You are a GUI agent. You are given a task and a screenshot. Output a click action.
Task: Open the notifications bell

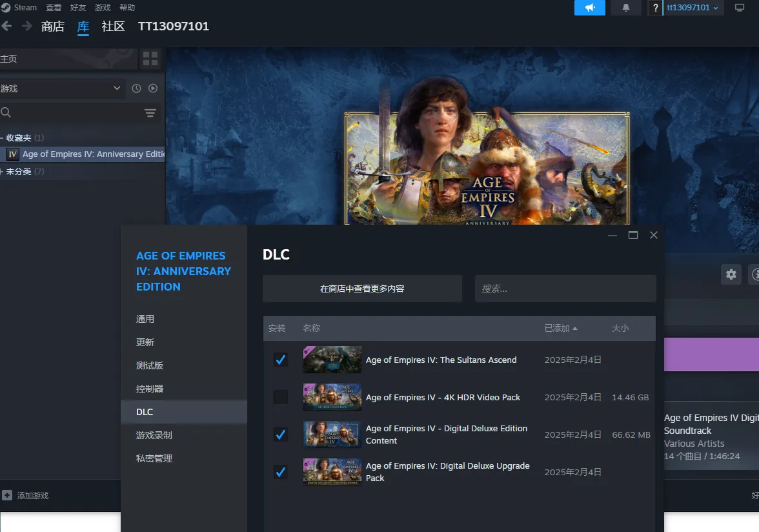(x=625, y=8)
